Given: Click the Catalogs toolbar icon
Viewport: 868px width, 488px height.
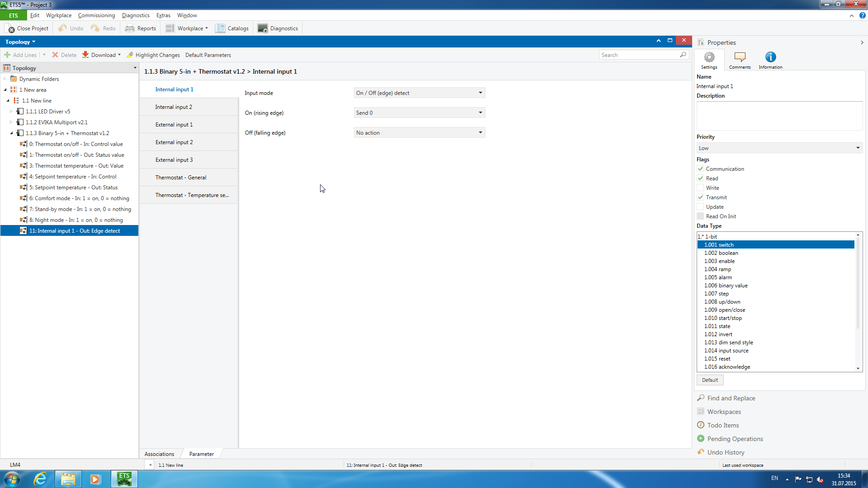Looking at the screenshot, I should point(220,28).
